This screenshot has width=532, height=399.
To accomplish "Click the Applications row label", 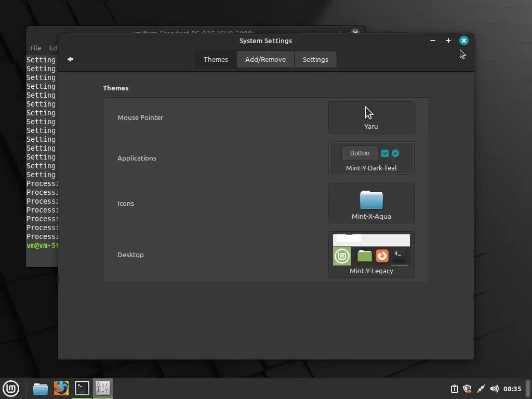I will (137, 158).
